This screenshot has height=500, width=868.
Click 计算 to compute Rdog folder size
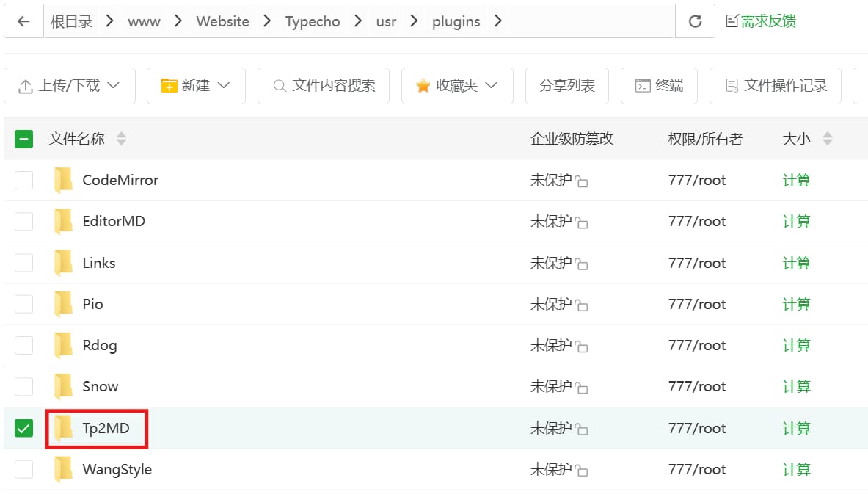(x=796, y=345)
